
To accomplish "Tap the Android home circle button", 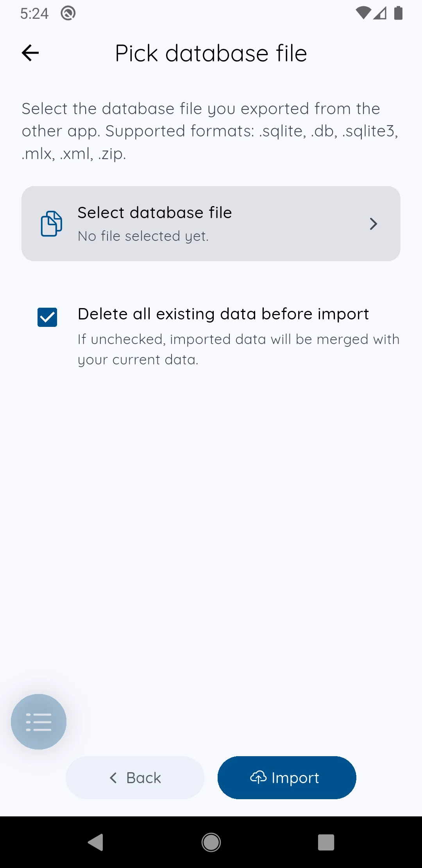I will pos(211,842).
